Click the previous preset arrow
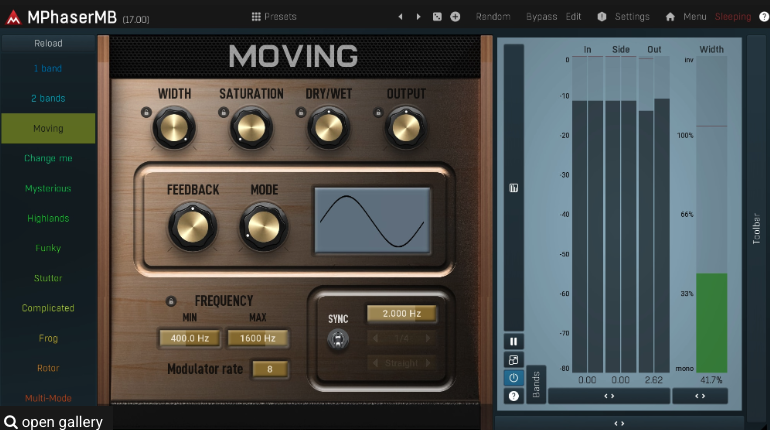 coord(400,17)
